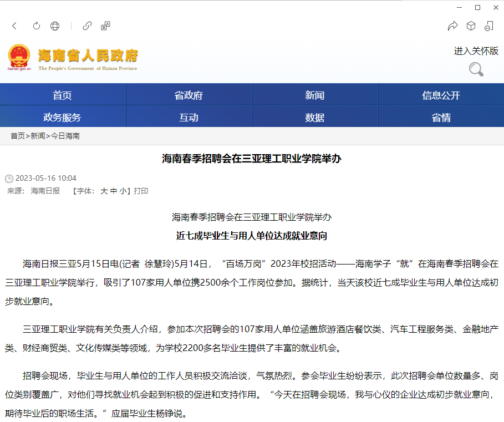Open the magnifier search icon
Screen dimensions: 504x422
tap(476, 69)
